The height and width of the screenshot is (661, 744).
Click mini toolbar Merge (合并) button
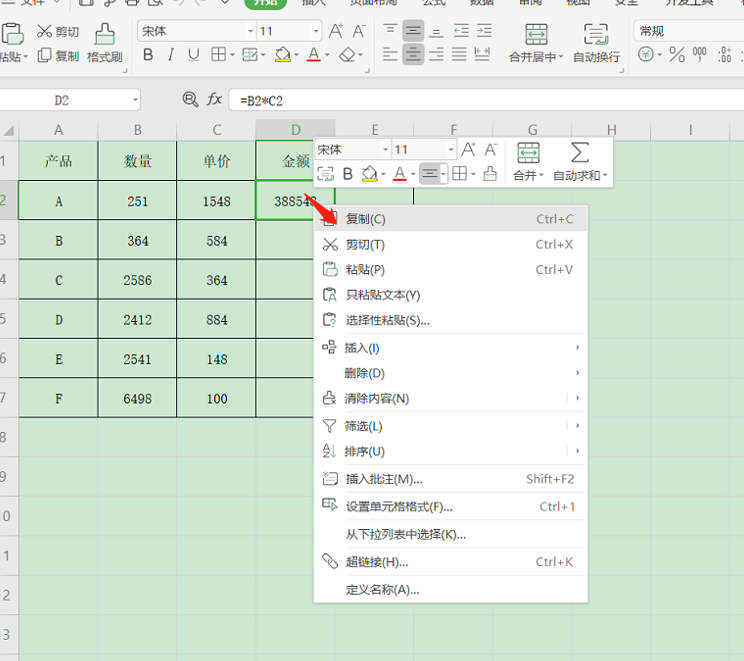click(x=528, y=162)
